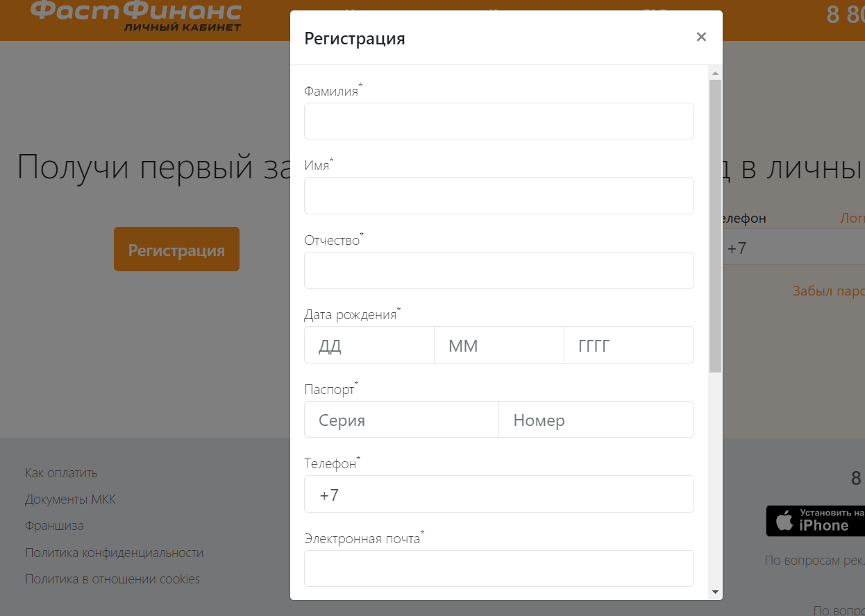This screenshot has width=865, height=616.
Task: Click the orange Регистрация button on page
Action: tap(176, 249)
